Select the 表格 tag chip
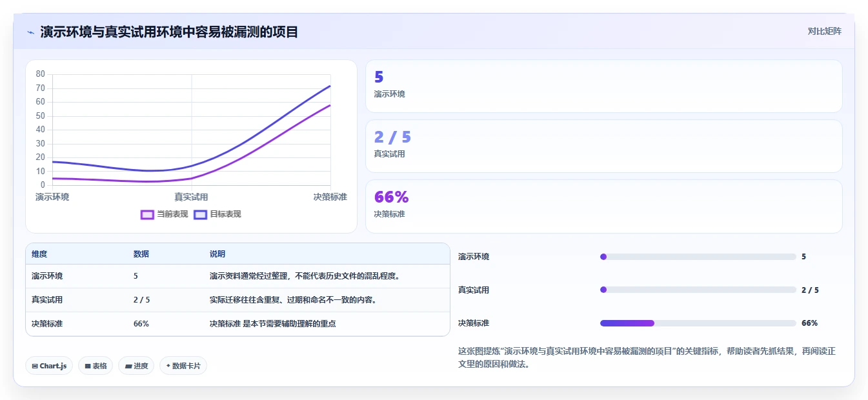This screenshot has height=400, width=868. point(96,366)
